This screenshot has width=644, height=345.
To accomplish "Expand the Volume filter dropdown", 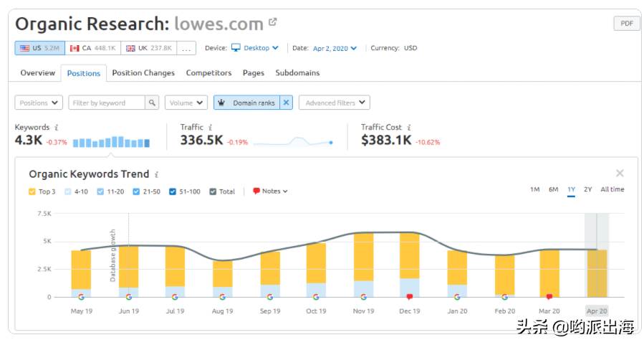I will (x=186, y=103).
